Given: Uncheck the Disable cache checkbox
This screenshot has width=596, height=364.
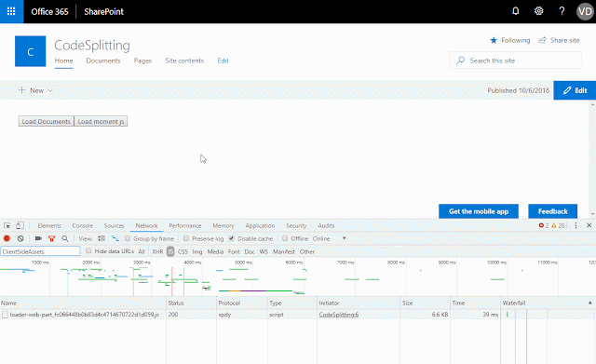Looking at the screenshot, I should tap(232, 238).
